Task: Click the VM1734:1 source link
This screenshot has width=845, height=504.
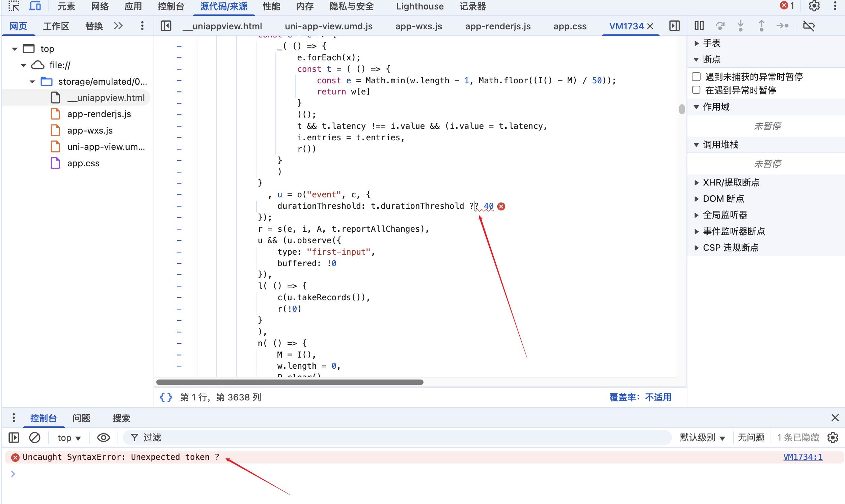Action: pos(802,457)
